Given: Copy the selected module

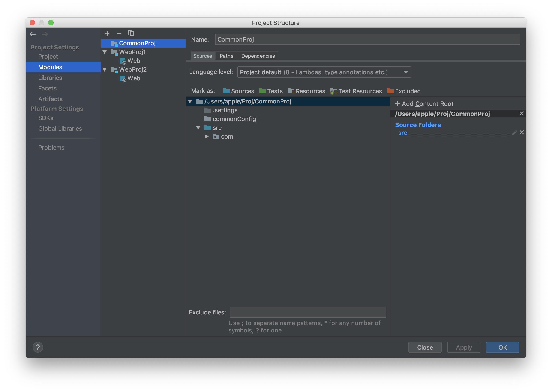Looking at the screenshot, I should point(131,33).
